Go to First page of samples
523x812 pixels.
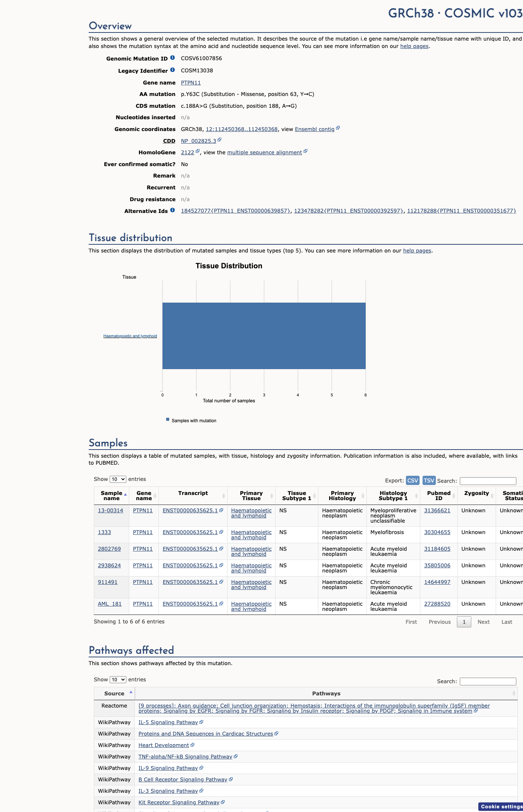point(411,622)
